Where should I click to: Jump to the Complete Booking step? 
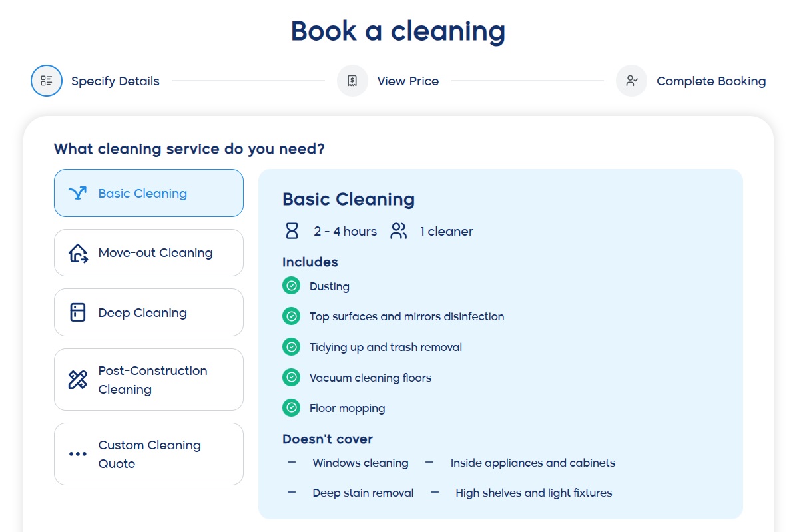tap(710, 81)
